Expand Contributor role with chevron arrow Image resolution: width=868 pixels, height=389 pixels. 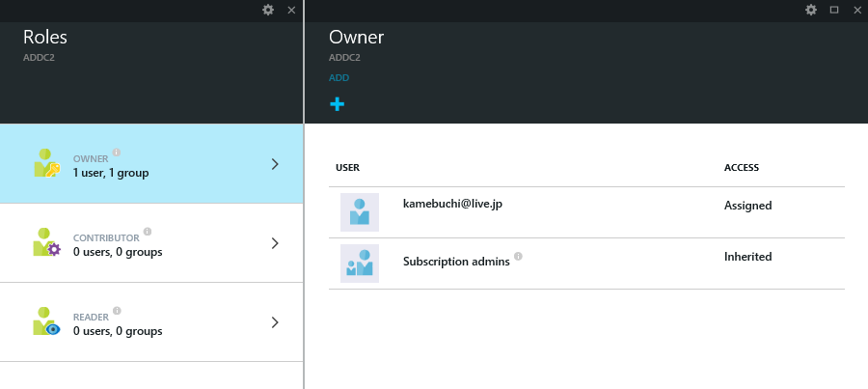point(275,243)
